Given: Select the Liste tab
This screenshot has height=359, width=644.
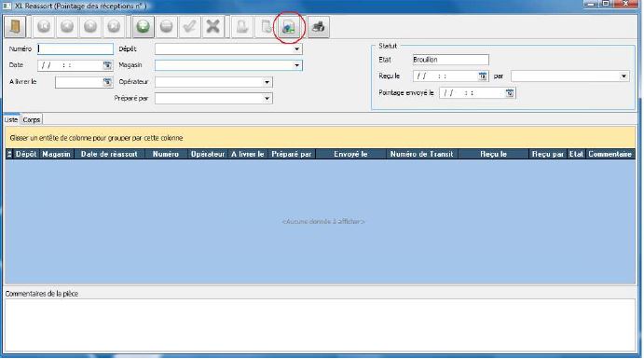Looking at the screenshot, I should (11, 119).
